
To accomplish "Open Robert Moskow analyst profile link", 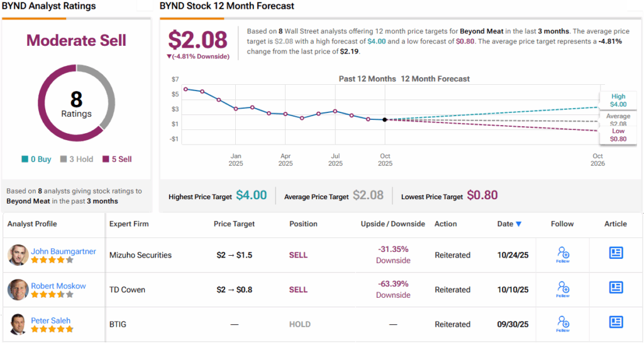I will coord(58,286).
